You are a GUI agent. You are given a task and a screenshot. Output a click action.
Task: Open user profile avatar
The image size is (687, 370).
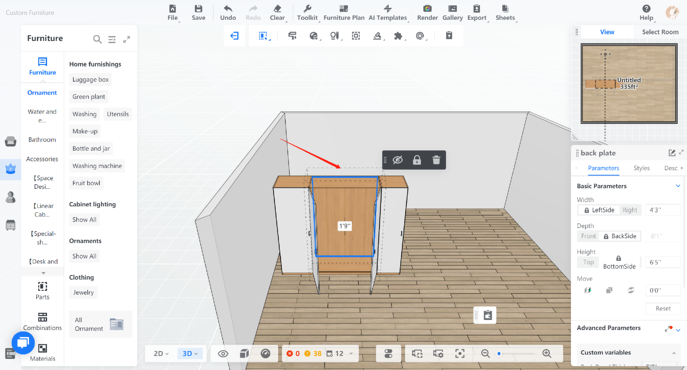tap(672, 12)
